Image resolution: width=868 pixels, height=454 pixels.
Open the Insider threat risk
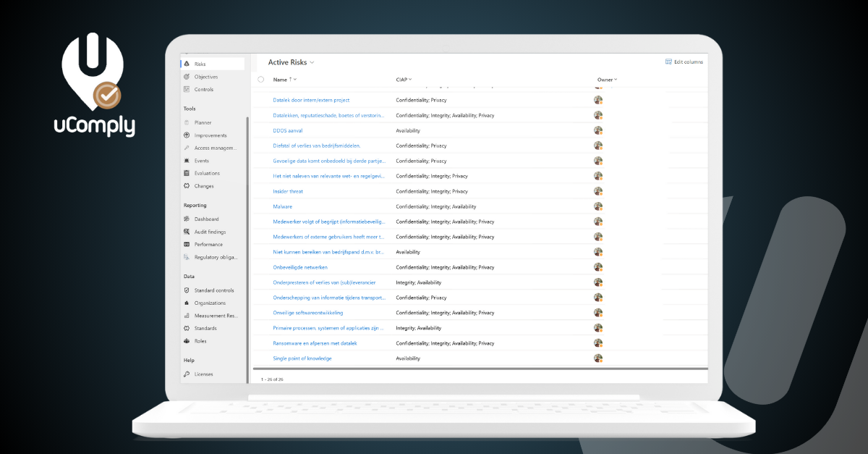tap(288, 191)
